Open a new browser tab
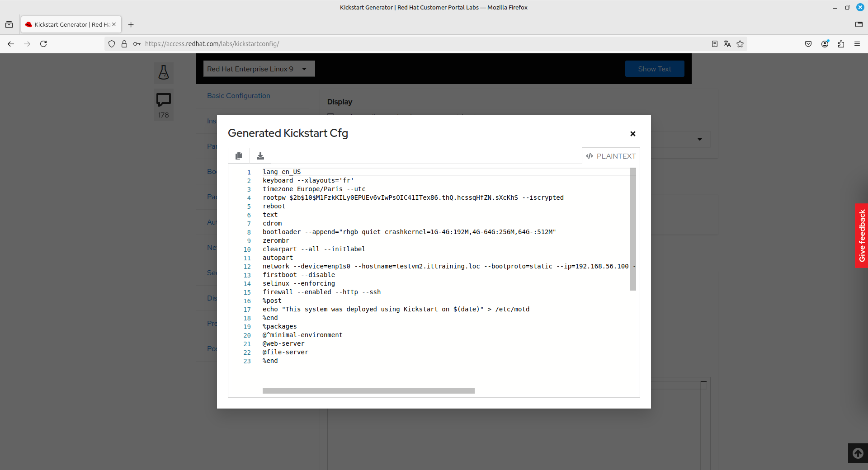The image size is (868, 470). click(131, 25)
